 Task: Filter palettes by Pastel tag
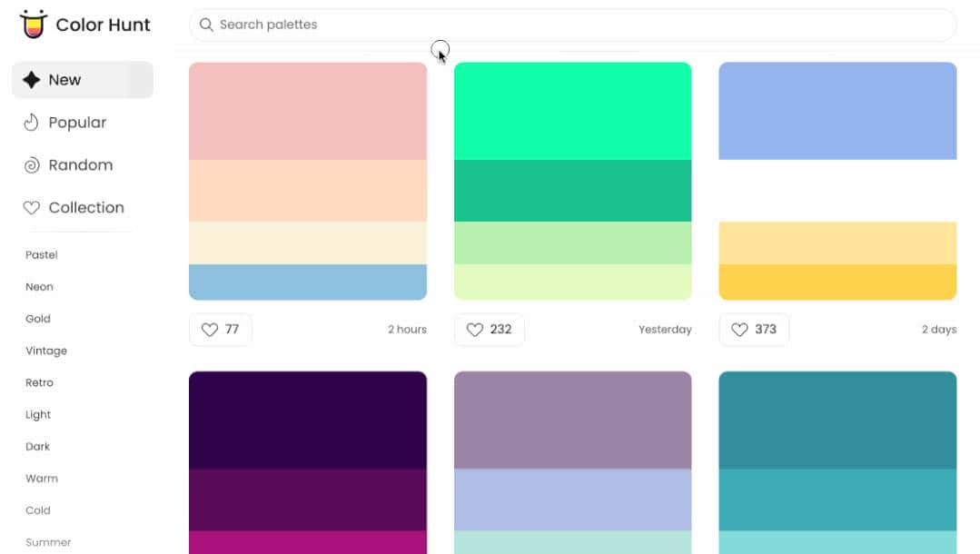point(42,255)
